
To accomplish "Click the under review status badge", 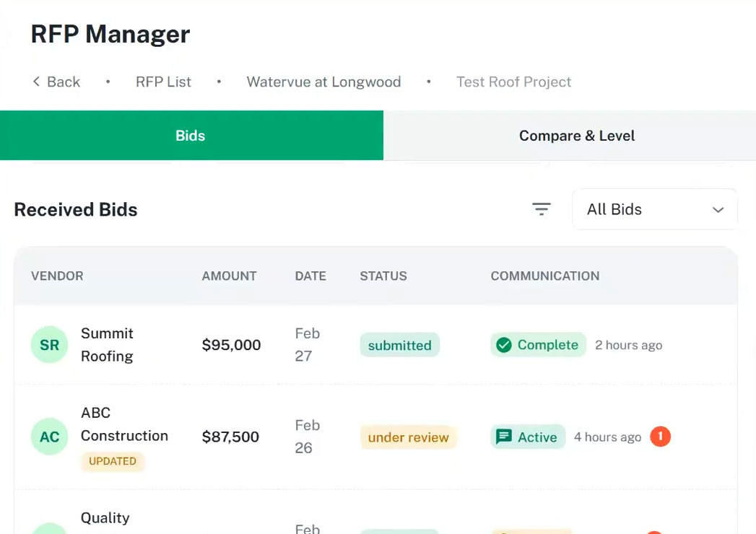I will [409, 437].
